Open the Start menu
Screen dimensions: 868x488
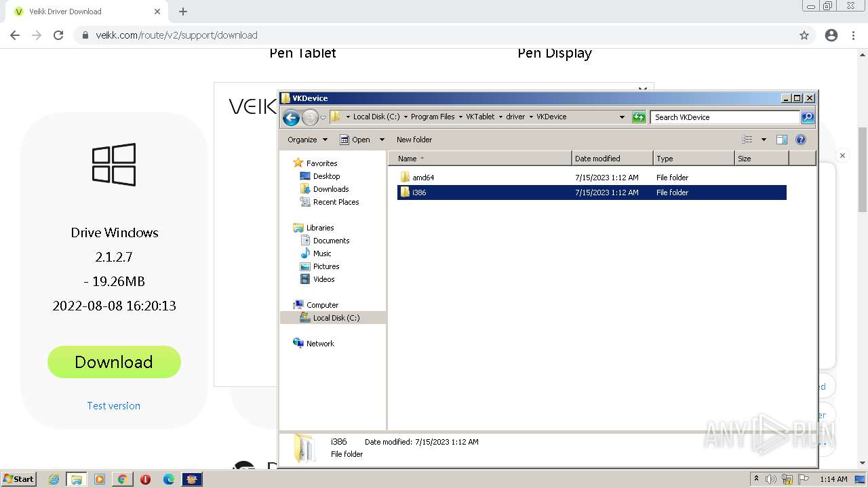[x=19, y=479]
